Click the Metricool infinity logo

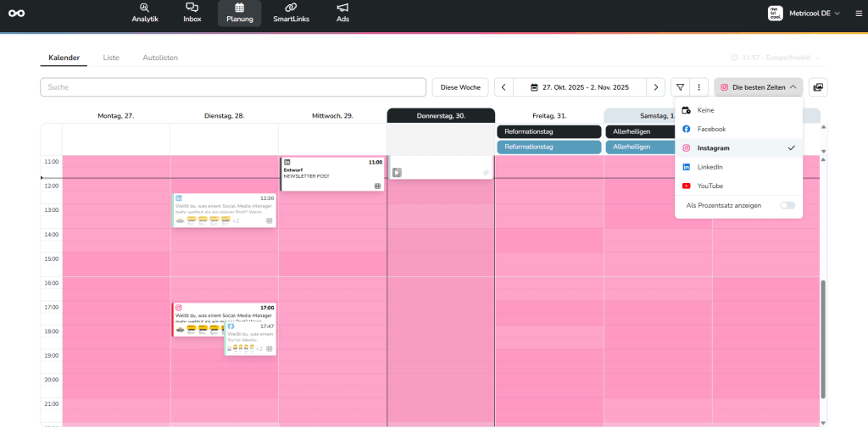point(17,14)
